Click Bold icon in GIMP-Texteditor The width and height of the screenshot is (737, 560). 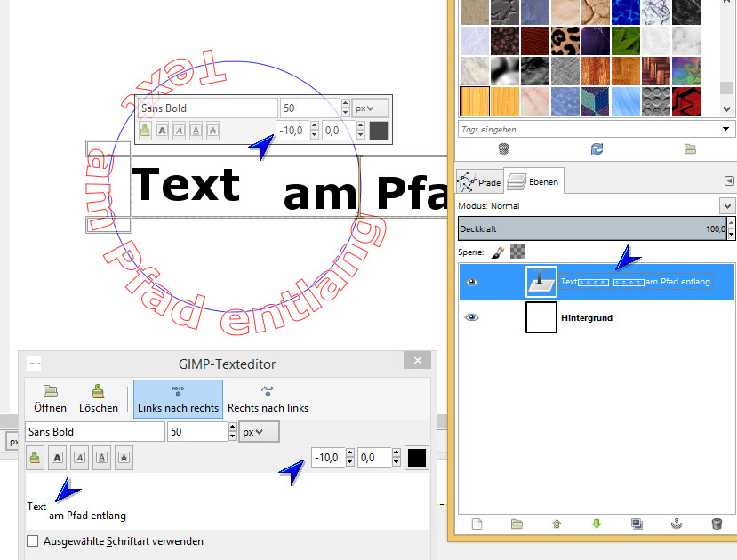click(58, 458)
